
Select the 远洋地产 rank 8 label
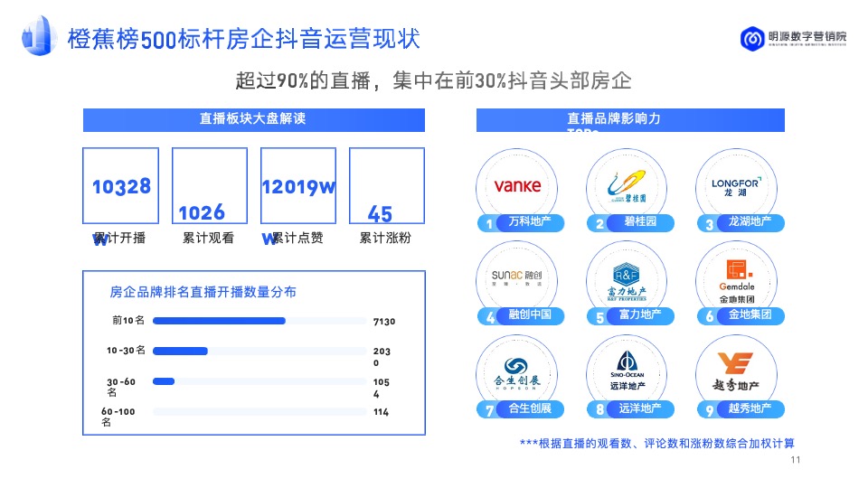[x=630, y=408]
